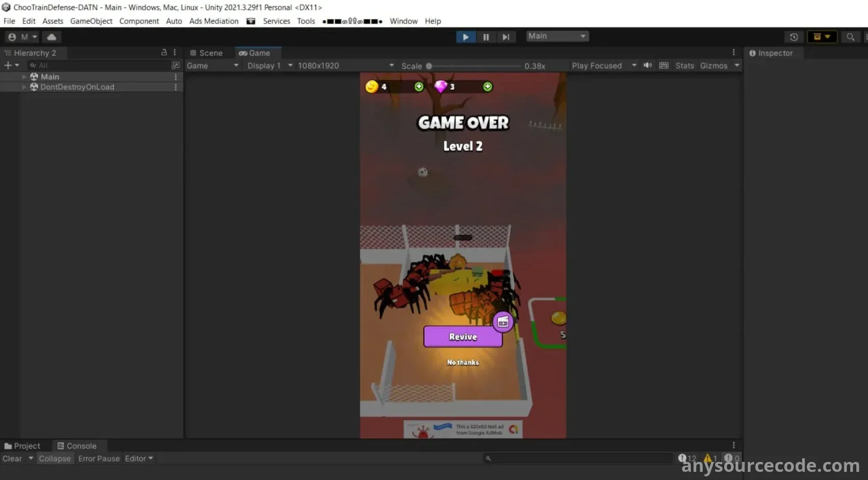Expand the DontDestroyOnLoad scene node
868x480 pixels.
click(24, 87)
